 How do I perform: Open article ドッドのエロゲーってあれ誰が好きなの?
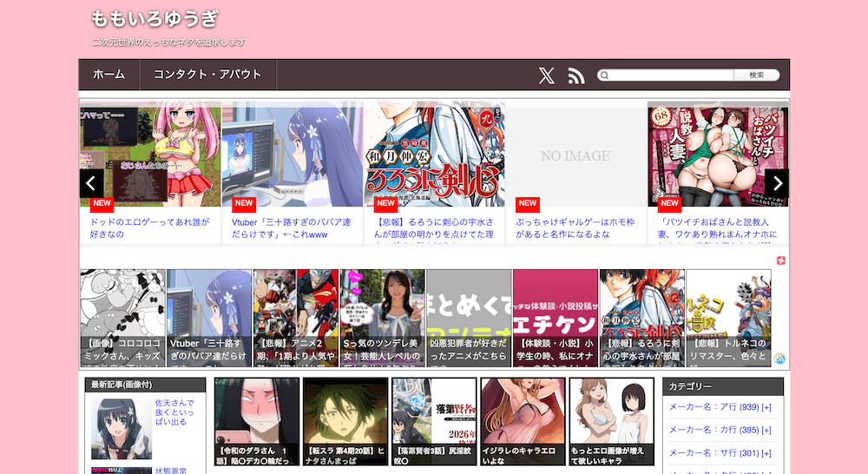(150, 228)
